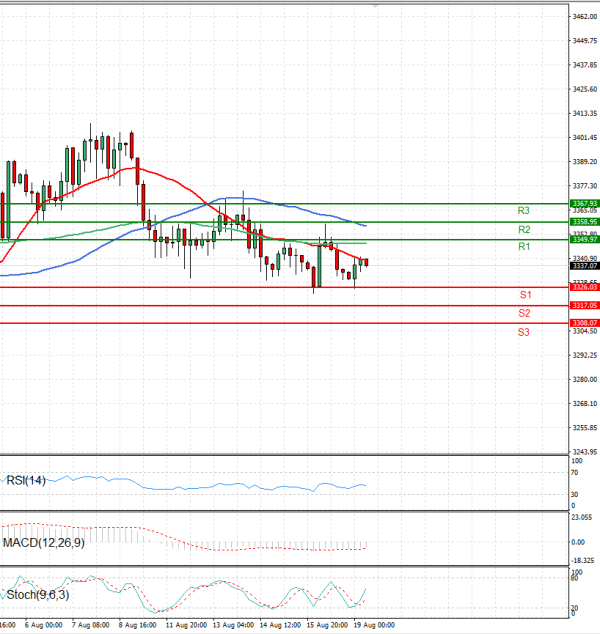Viewport: 600px width, 634px height.
Task: Select the red 3308.07 price tag
Action: click(585, 323)
